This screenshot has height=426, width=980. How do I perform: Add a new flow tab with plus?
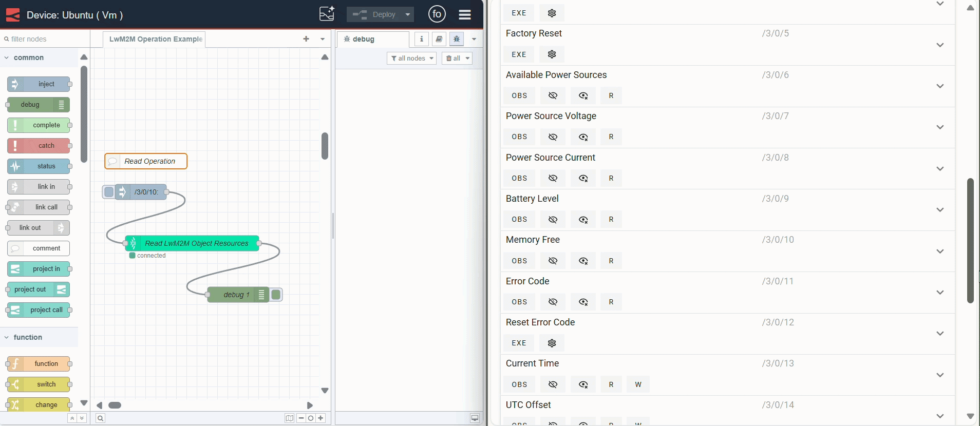[x=306, y=39]
